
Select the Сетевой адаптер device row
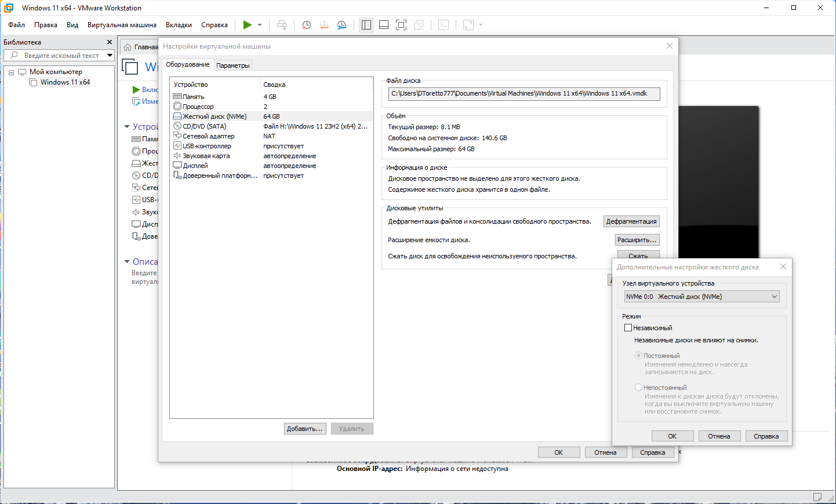click(x=271, y=136)
